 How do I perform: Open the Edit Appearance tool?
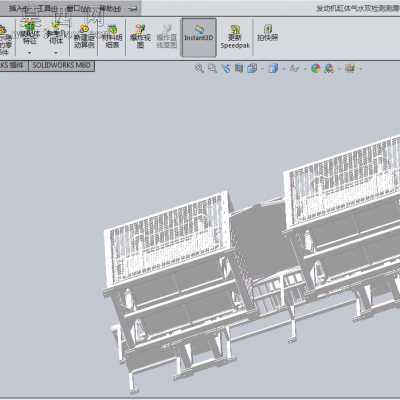(315, 68)
